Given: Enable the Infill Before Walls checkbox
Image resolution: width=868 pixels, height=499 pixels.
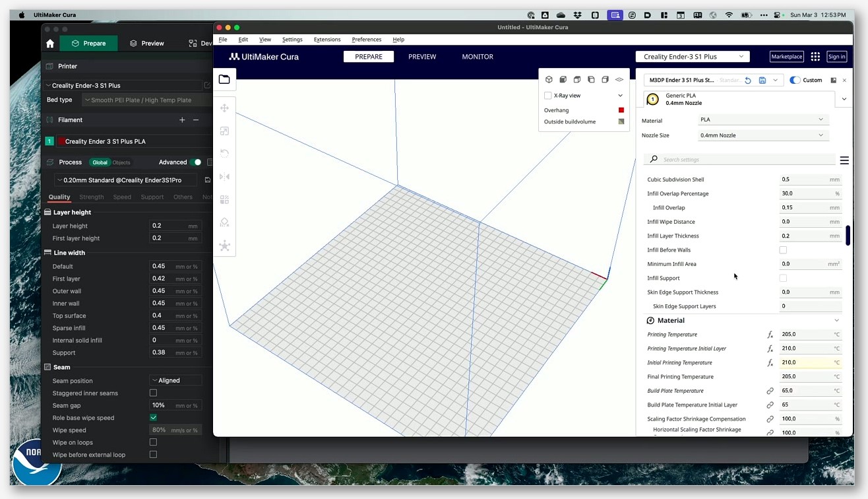Looking at the screenshot, I should tap(783, 250).
